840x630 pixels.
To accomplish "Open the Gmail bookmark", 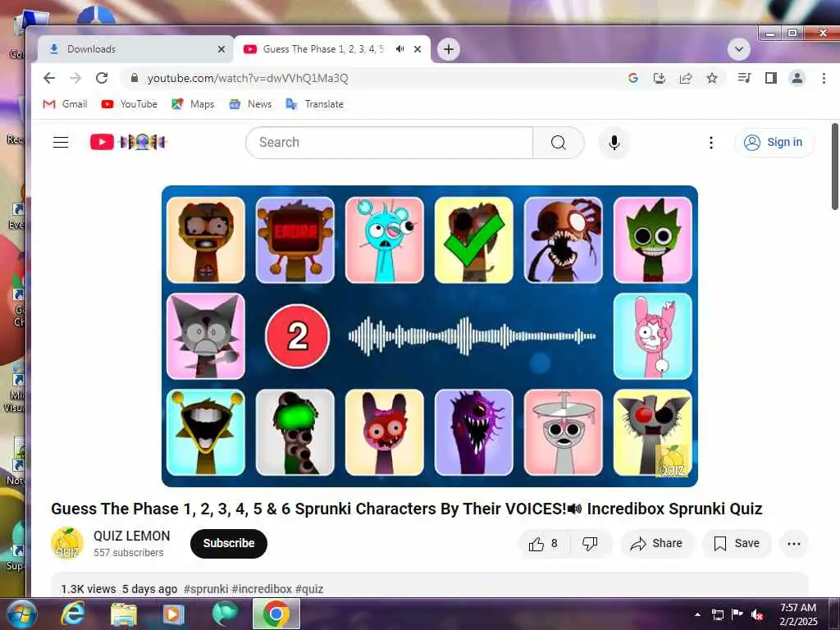I will (x=65, y=104).
